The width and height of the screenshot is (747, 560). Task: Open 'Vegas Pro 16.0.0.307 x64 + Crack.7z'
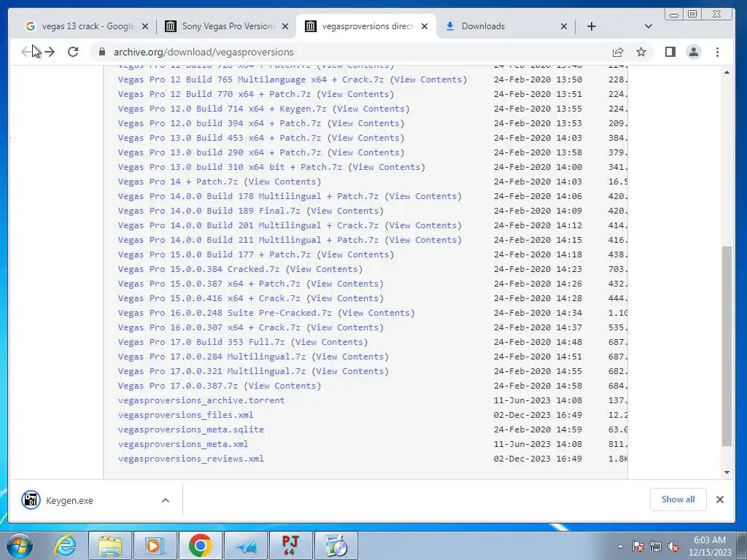click(x=209, y=327)
